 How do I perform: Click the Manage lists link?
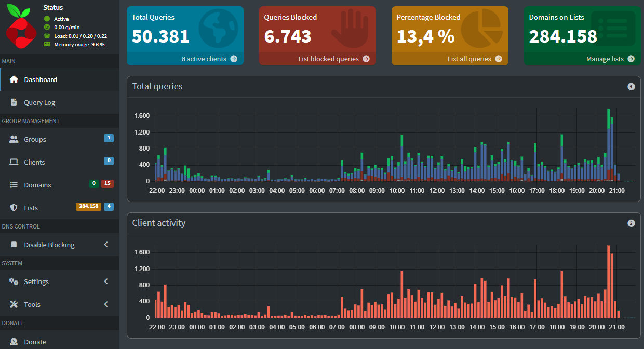[x=605, y=59]
